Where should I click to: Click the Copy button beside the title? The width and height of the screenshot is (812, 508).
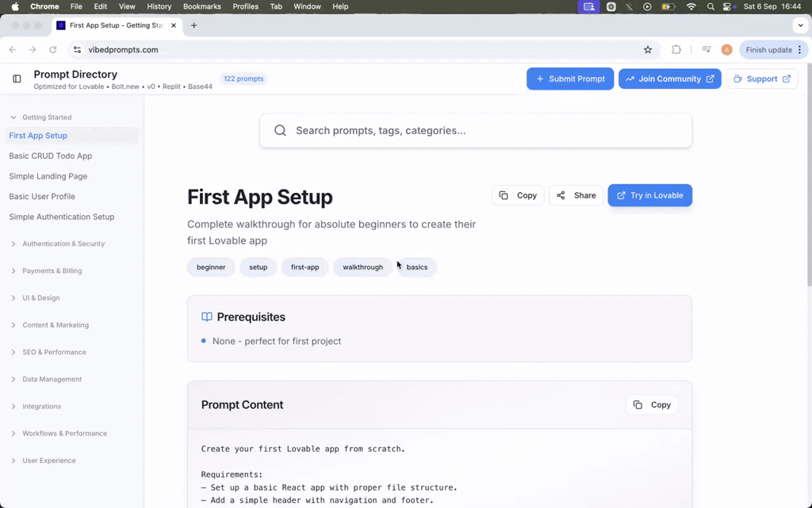point(518,195)
